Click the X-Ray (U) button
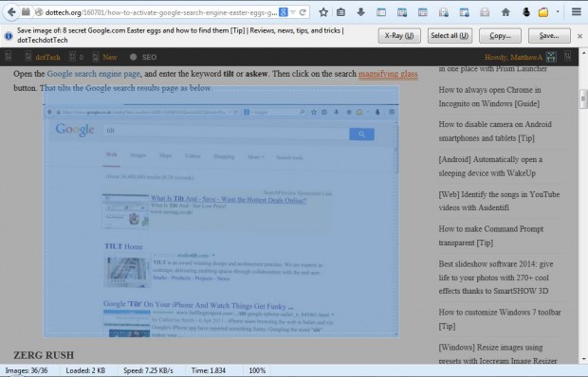The image size is (588, 377). (399, 36)
